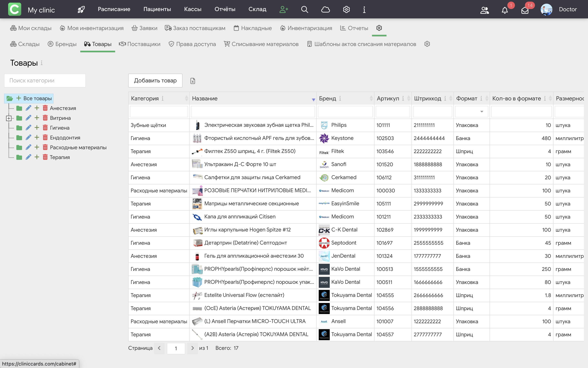The width and height of the screenshot is (588, 368).
Task: Open the users group icon
Action: point(484,10)
